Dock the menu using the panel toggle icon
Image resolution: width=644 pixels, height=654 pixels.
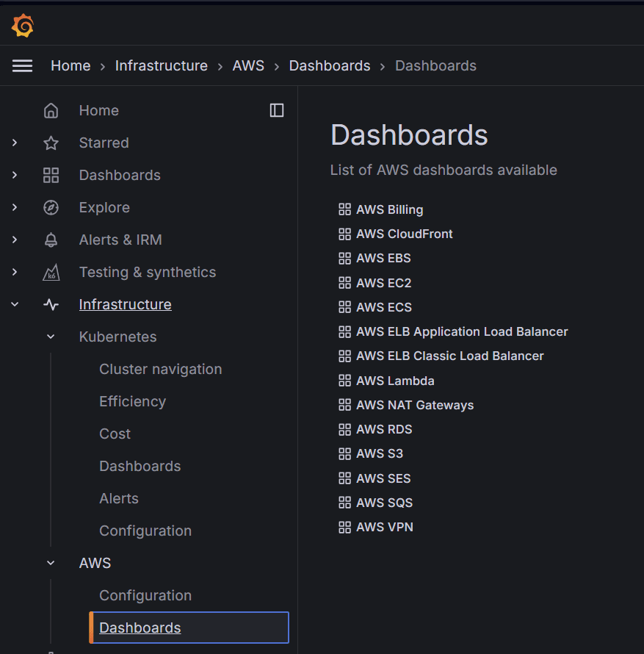(x=276, y=110)
